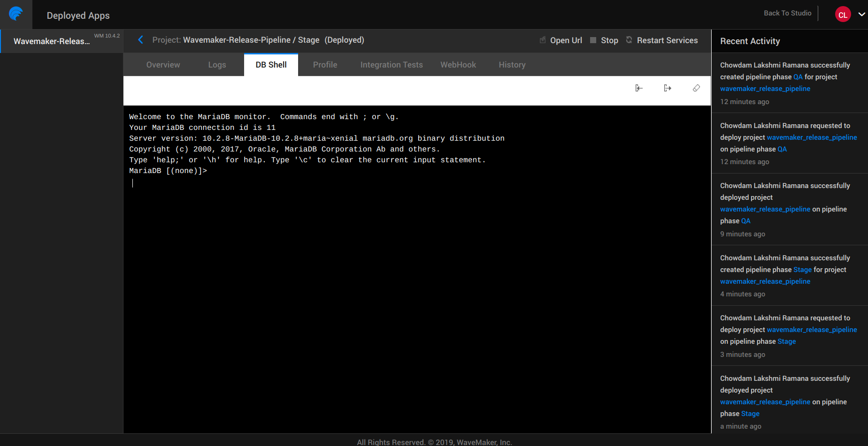Image resolution: width=868 pixels, height=446 pixels.
Task: Select the Overview tab
Action: tap(163, 65)
